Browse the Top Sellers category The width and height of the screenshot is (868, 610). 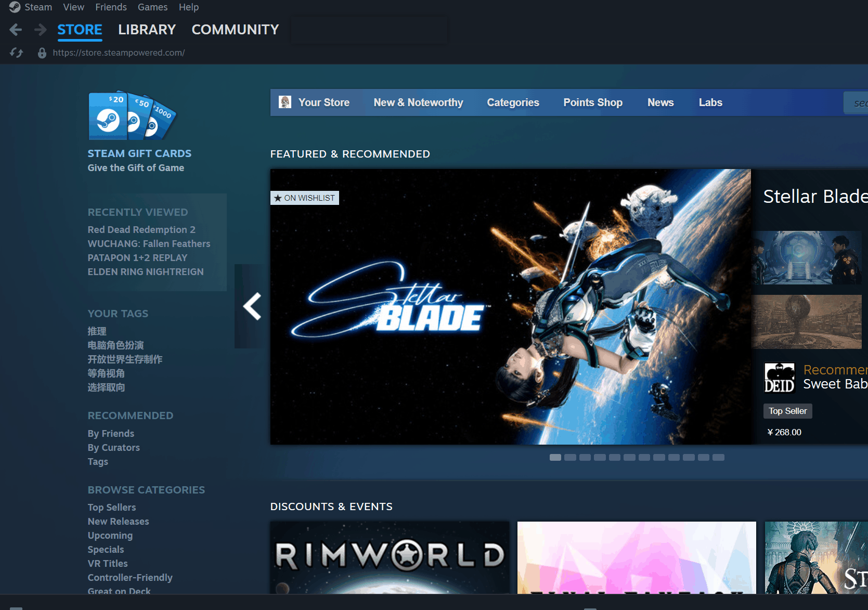112,507
